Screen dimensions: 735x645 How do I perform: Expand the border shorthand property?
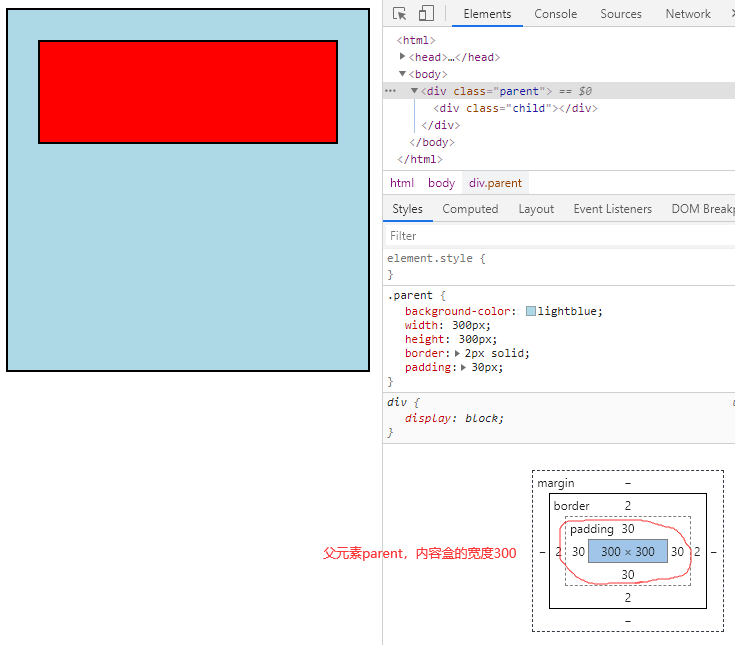[x=458, y=353]
